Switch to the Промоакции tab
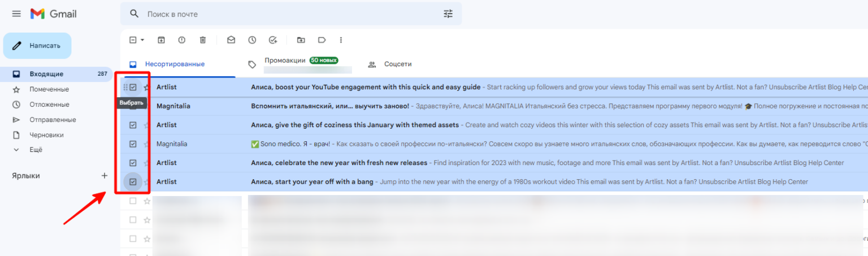Viewport: 868px width, 256px height. [x=285, y=60]
